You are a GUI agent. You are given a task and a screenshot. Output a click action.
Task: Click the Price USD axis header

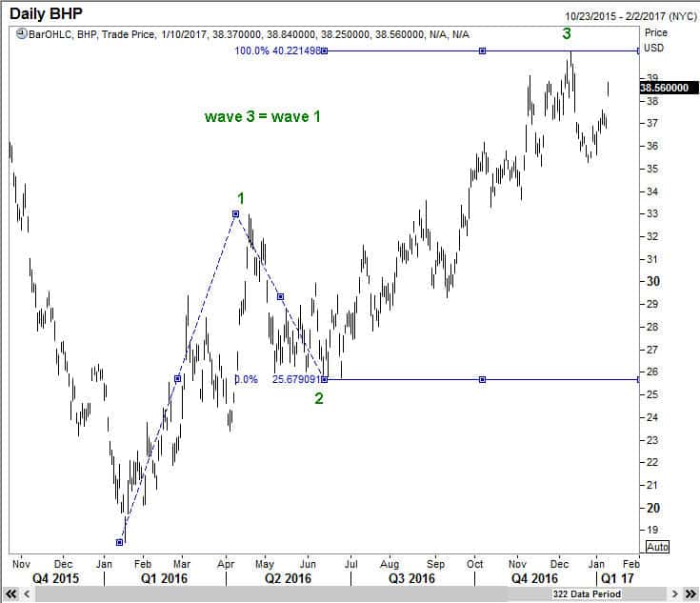pyautogui.click(x=655, y=40)
